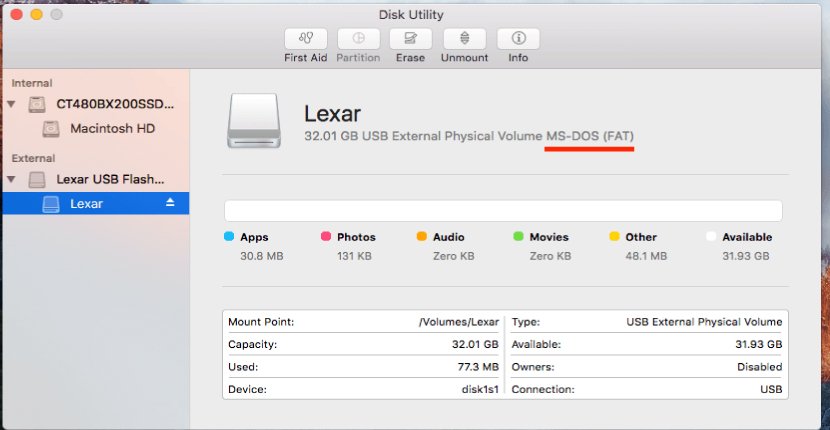Click the dimmed Partition toolbar button

358,39
